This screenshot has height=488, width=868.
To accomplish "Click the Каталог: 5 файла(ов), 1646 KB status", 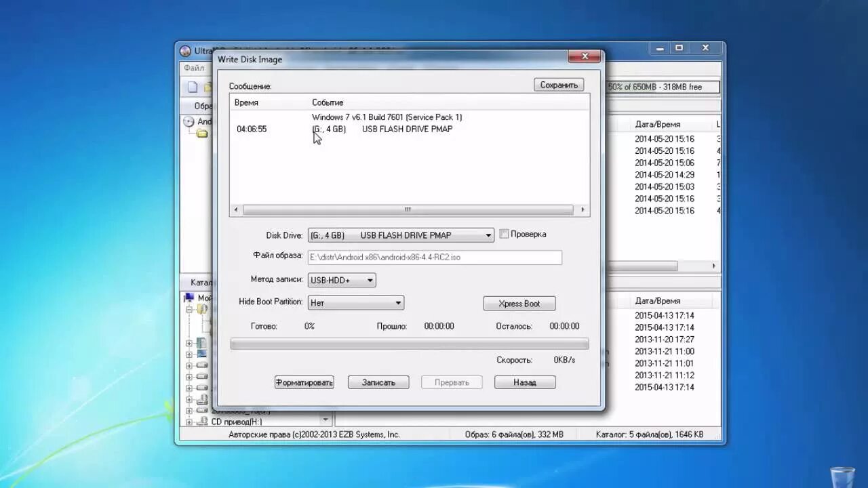I will pos(650,434).
